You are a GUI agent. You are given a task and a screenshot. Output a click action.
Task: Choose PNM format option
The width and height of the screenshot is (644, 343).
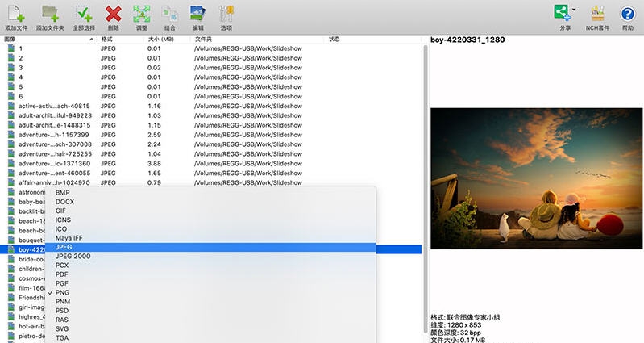(x=210, y=301)
